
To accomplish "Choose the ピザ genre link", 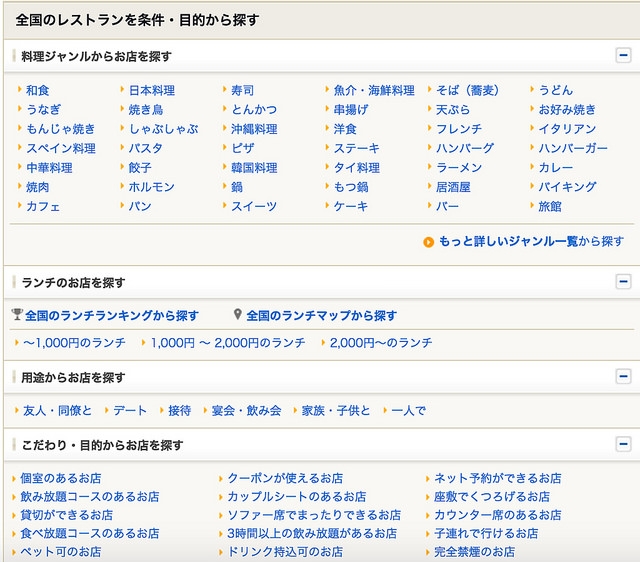I will [242, 148].
